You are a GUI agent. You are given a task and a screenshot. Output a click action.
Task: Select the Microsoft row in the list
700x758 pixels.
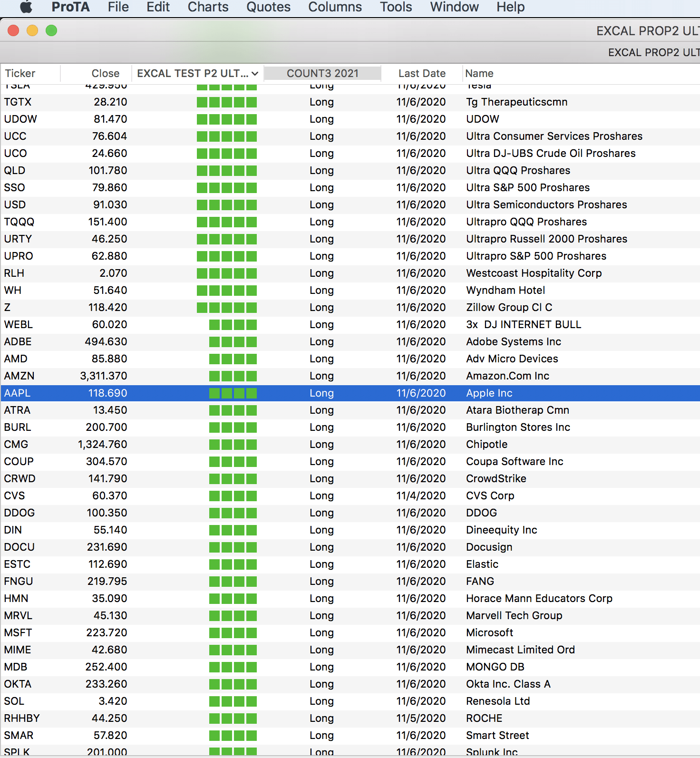(489, 633)
